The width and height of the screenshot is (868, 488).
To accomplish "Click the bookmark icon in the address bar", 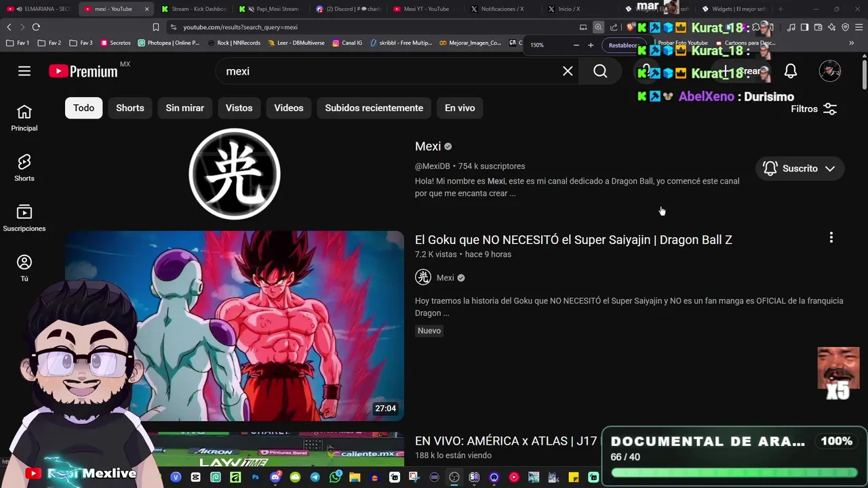I will [x=156, y=27].
